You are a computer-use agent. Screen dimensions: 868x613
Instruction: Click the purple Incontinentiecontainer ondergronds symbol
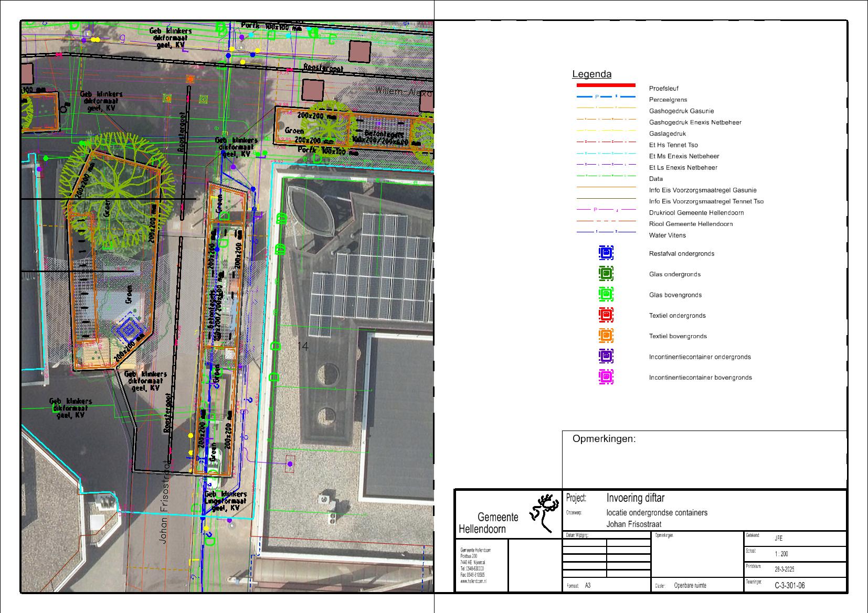tap(606, 357)
